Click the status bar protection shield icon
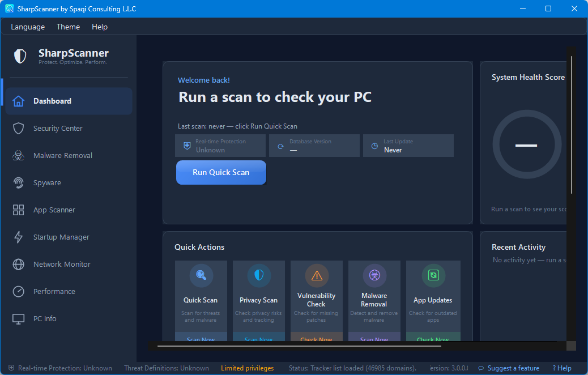This screenshot has width=588, height=375. click(x=11, y=368)
